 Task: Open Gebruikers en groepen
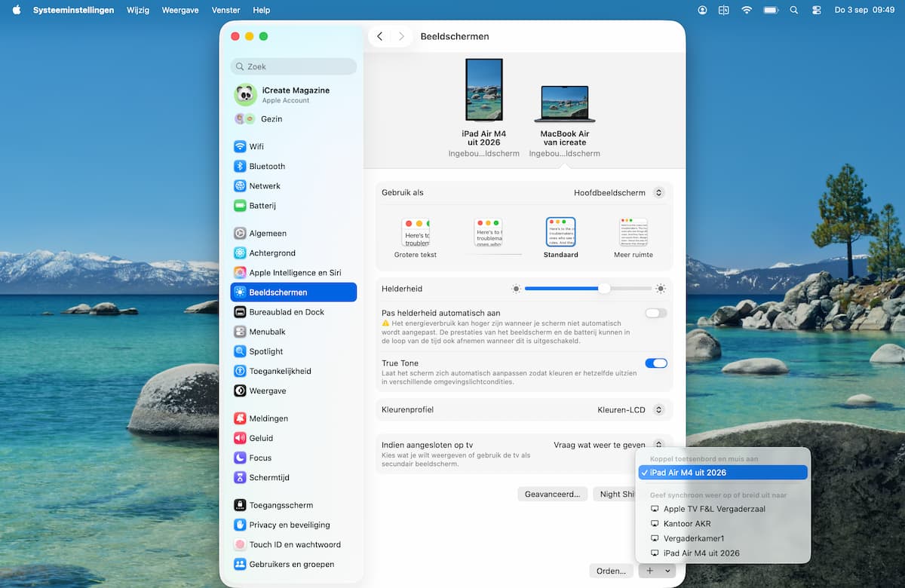pyautogui.click(x=293, y=564)
